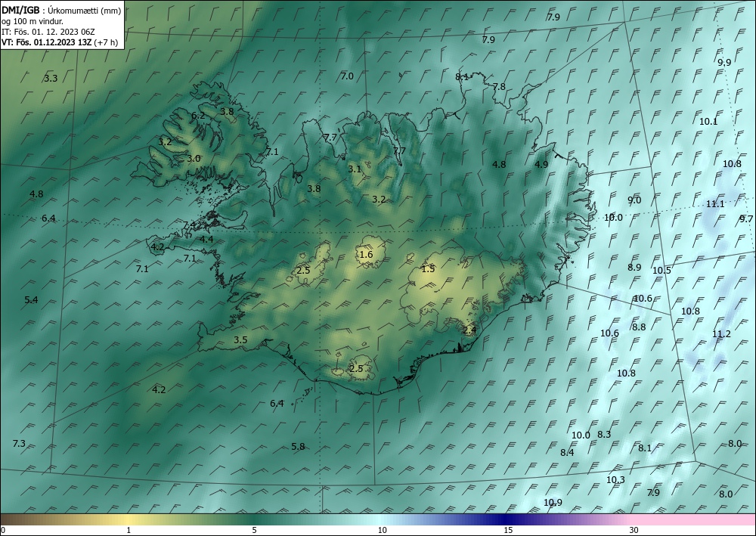Click the 8.4 map value
This screenshot has height=536, width=756.
[x=567, y=452]
